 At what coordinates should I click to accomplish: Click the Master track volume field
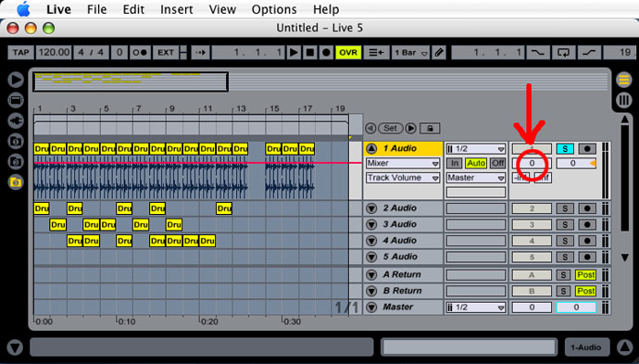532,308
